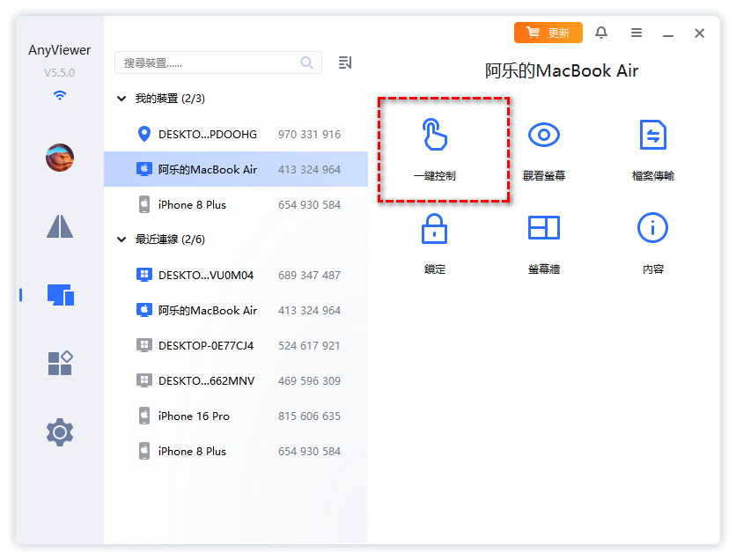Open the hamburger main menu
The height and width of the screenshot is (560, 736).
(x=636, y=33)
